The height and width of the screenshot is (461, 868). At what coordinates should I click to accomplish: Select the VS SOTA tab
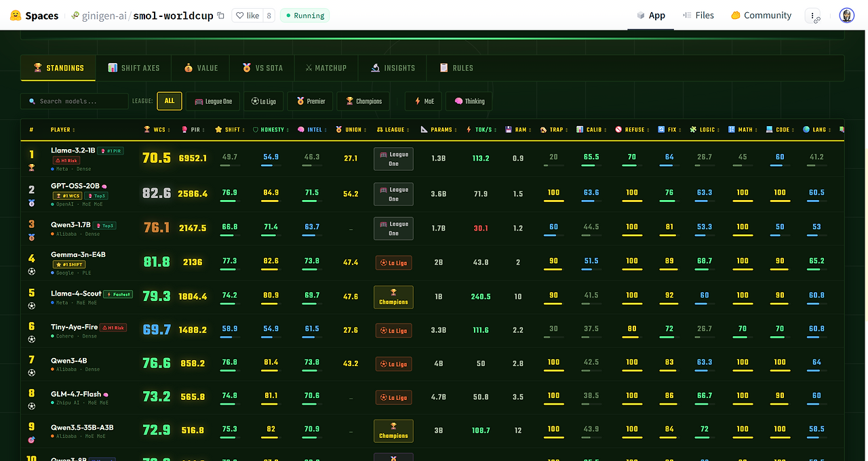(262, 68)
